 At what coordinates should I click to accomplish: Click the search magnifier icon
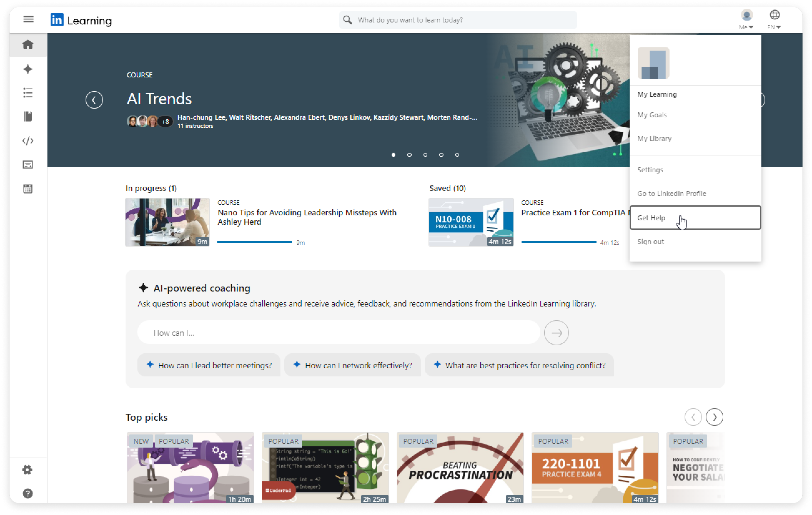347,20
